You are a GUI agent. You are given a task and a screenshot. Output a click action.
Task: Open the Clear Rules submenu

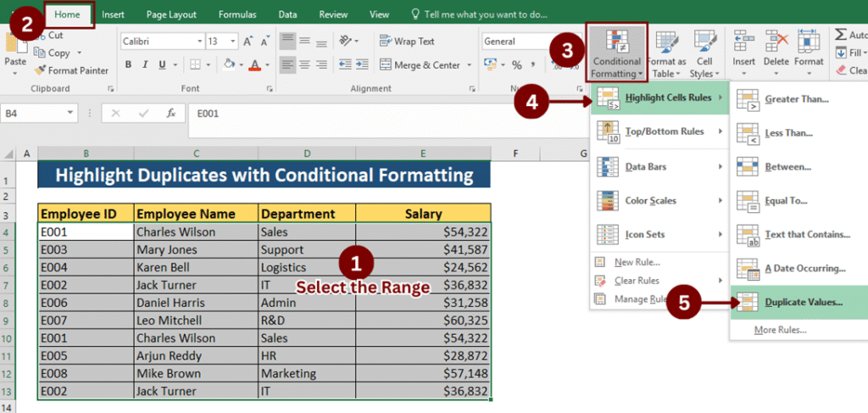(x=659, y=281)
